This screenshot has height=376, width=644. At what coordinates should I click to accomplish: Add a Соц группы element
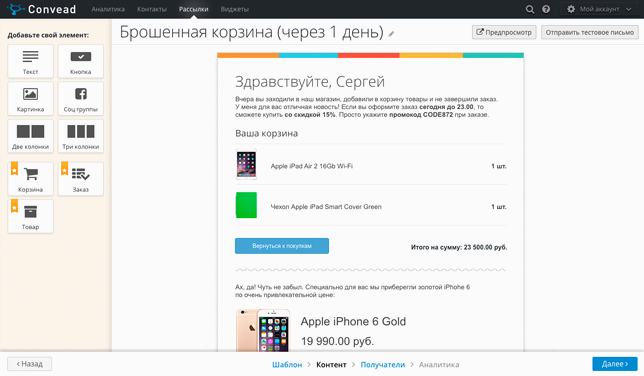80,99
